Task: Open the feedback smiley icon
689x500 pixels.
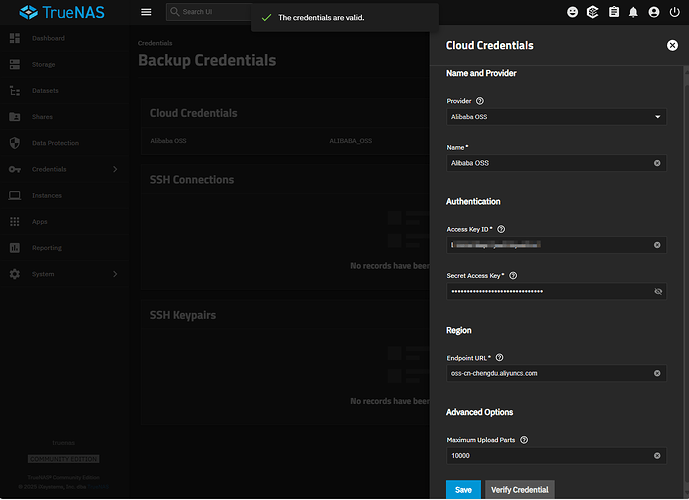Action: pos(573,12)
